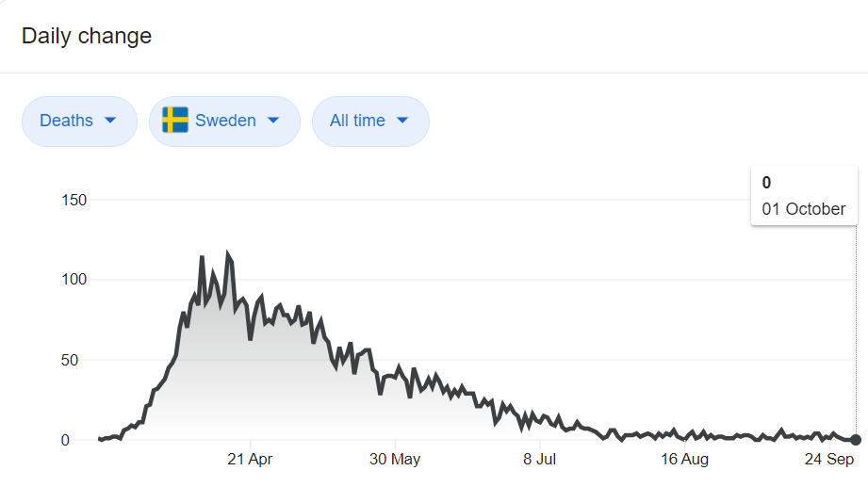Click the caret arrow beside Deaths
This screenshot has width=868, height=487.
(110, 121)
